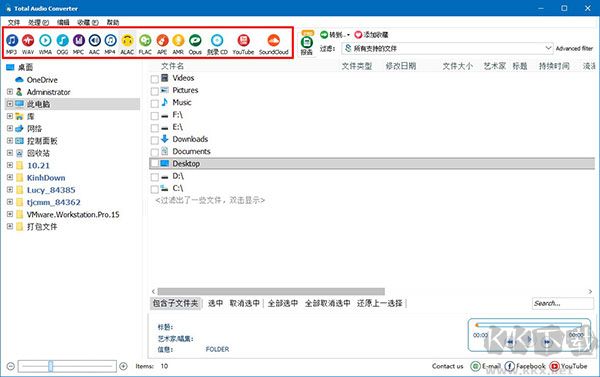Select the MP3 output format icon
This screenshot has height=377, width=600.
[x=11, y=44]
